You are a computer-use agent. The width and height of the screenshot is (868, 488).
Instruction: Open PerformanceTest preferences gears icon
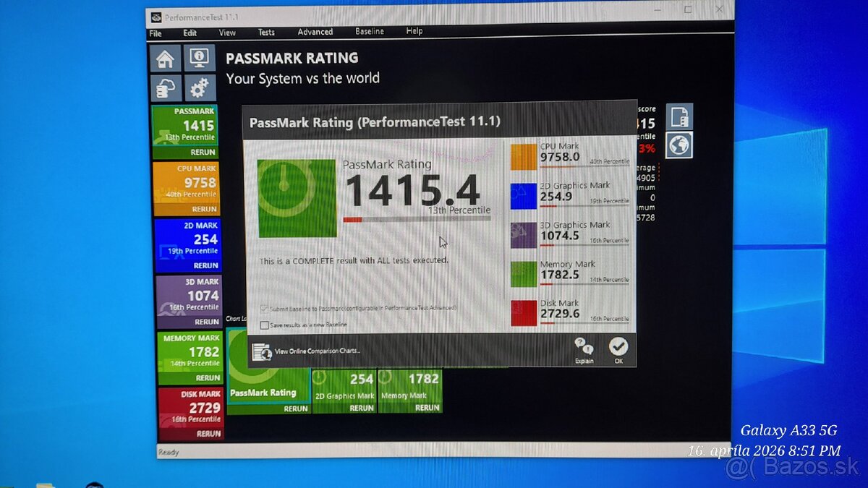click(199, 87)
